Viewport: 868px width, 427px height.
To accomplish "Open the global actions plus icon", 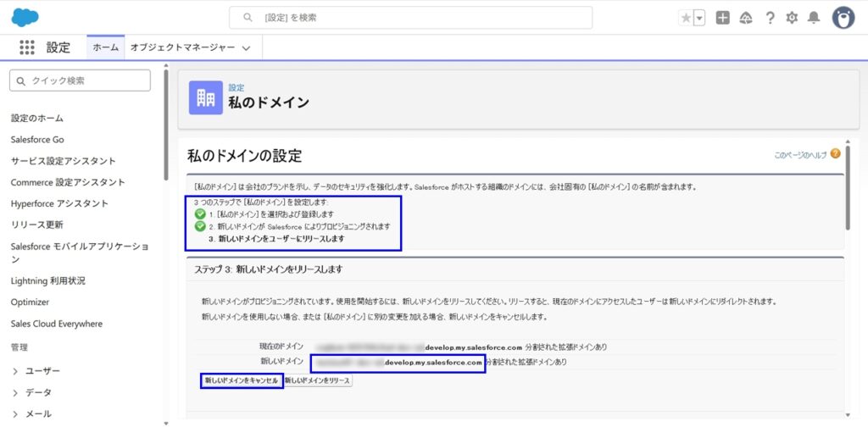I will [x=722, y=18].
